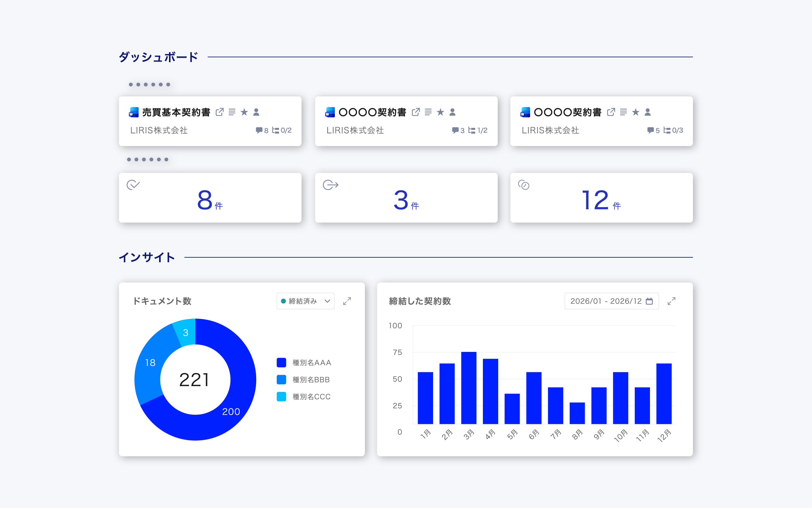Viewport: 812px width, 508px height.
Task: Click text lines icon on middle 〇〇〇〇契約書 card
Action: (428, 112)
